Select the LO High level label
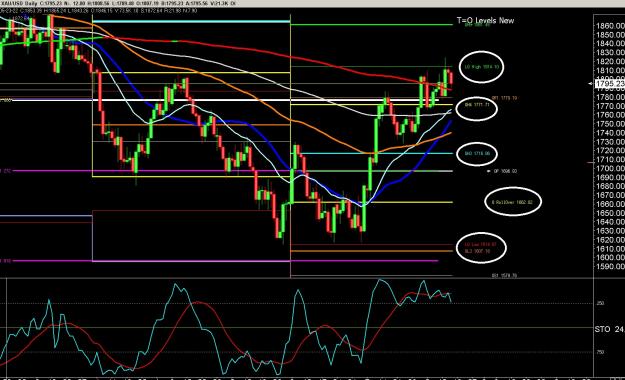The height and width of the screenshot is (380, 625). [482, 67]
